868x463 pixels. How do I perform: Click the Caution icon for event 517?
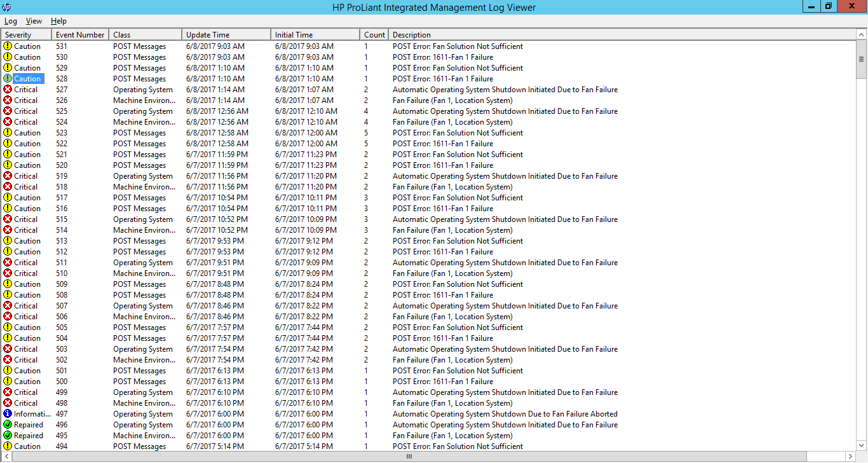click(8, 198)
